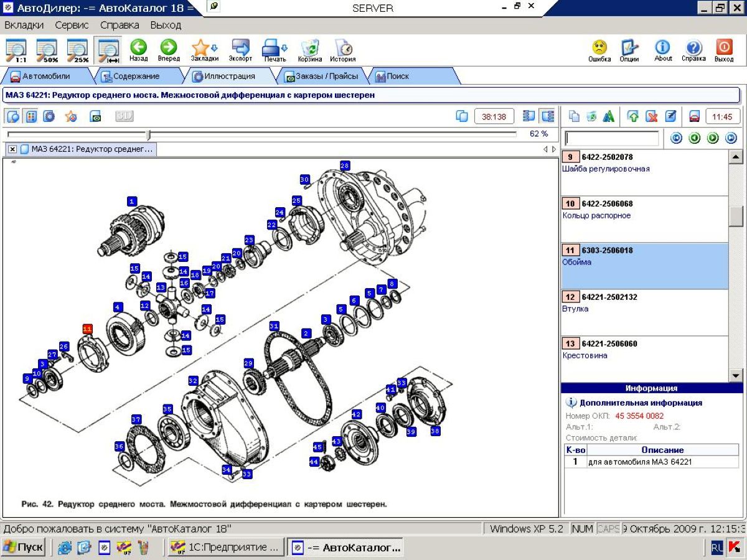Image resolution: width=747 pixels, height=560 pixels.
Task: Close the МАЗ 64221 illustration document tab
Action: click(12, 149)
